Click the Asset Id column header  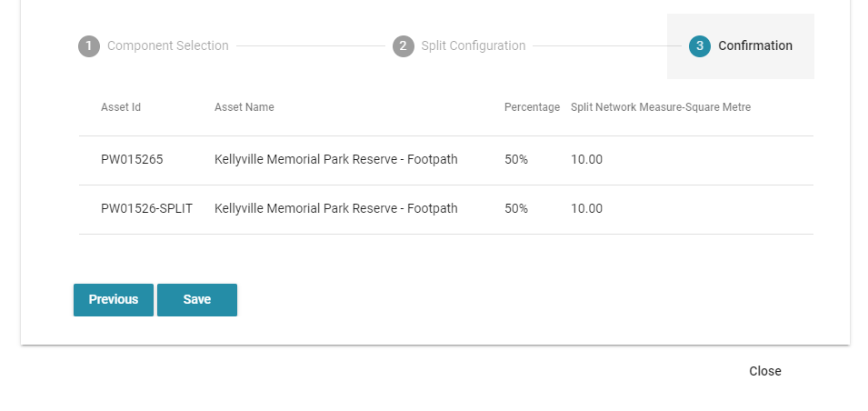coord(121,107)
